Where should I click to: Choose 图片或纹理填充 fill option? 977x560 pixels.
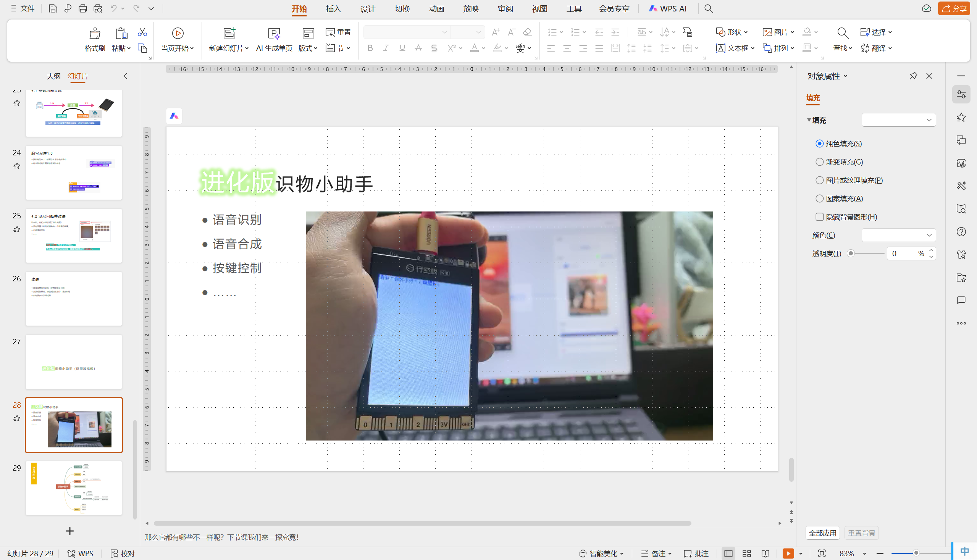820,181
